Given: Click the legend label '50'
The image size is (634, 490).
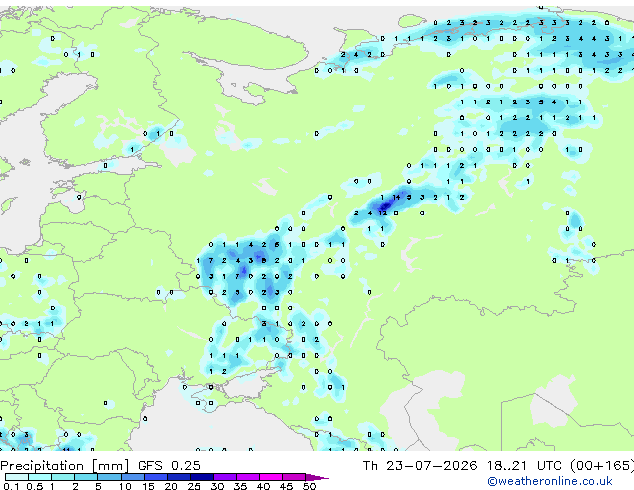Looking at the screenshot, I should click(309, 486).
